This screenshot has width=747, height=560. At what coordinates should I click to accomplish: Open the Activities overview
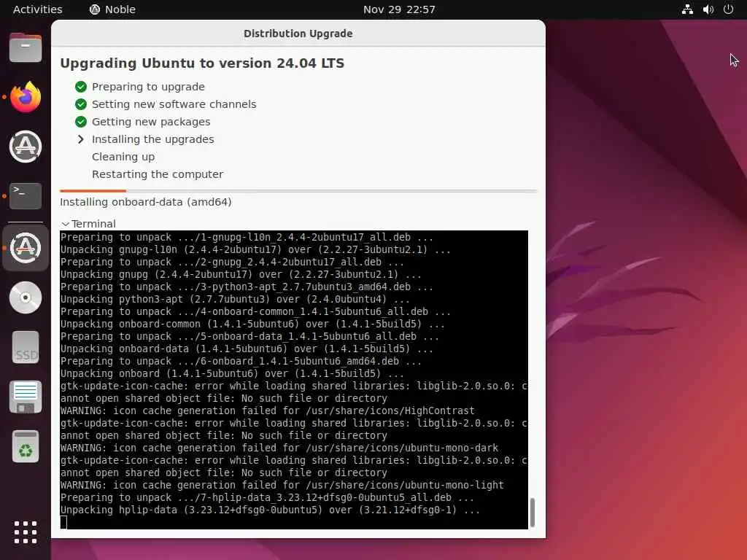pyautogui.click(x=38, y=9)
